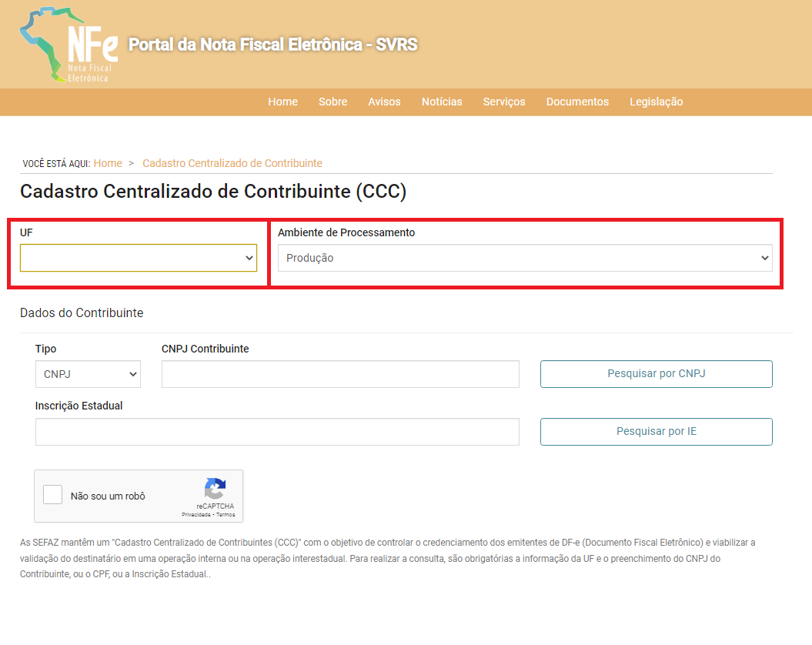
Task: Click the reCAPTCHA logo icon
Action: (216, 489)
